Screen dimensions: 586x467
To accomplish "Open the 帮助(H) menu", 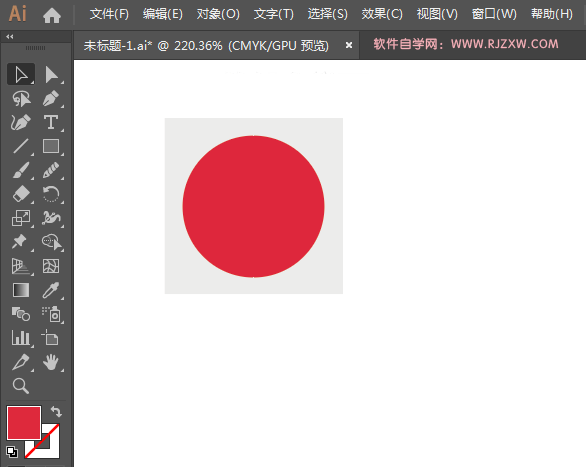I will 552,14.
